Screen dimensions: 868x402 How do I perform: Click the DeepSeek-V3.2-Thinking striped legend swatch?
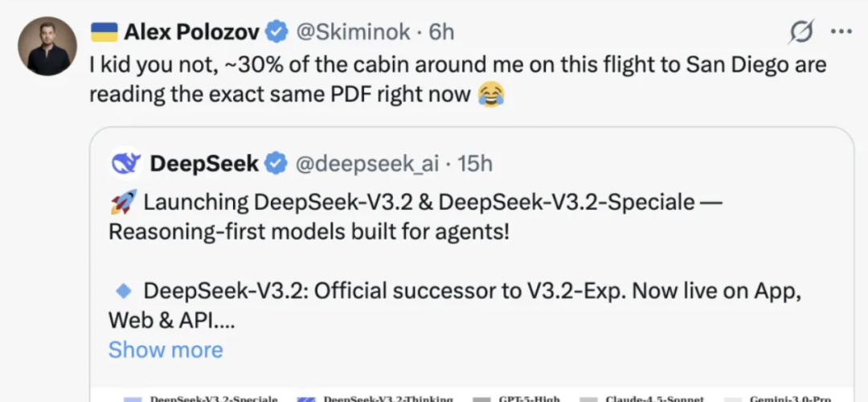[x=305, y=400]
